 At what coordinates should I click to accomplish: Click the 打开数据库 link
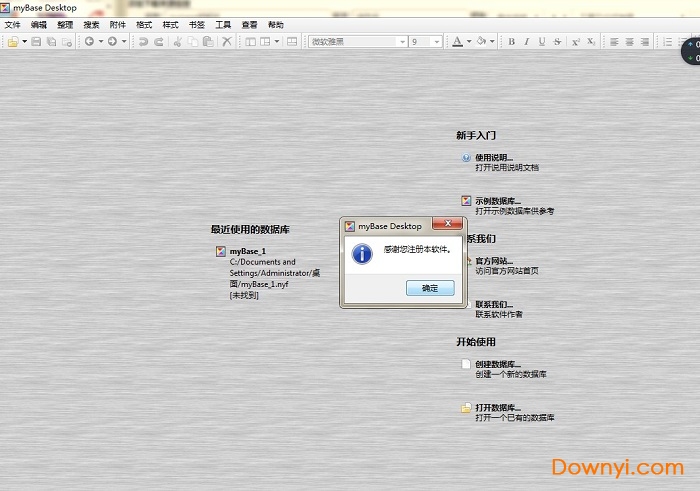point(498,408)
